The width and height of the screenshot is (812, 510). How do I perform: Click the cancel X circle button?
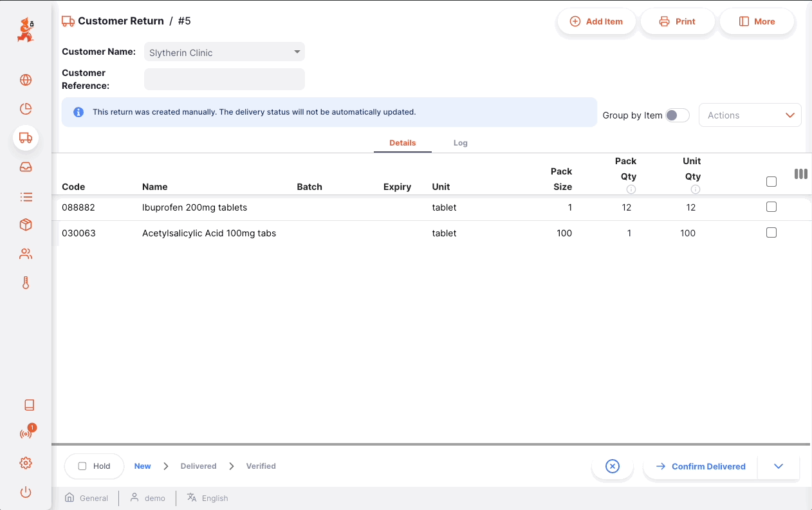(x=613, y=466)
